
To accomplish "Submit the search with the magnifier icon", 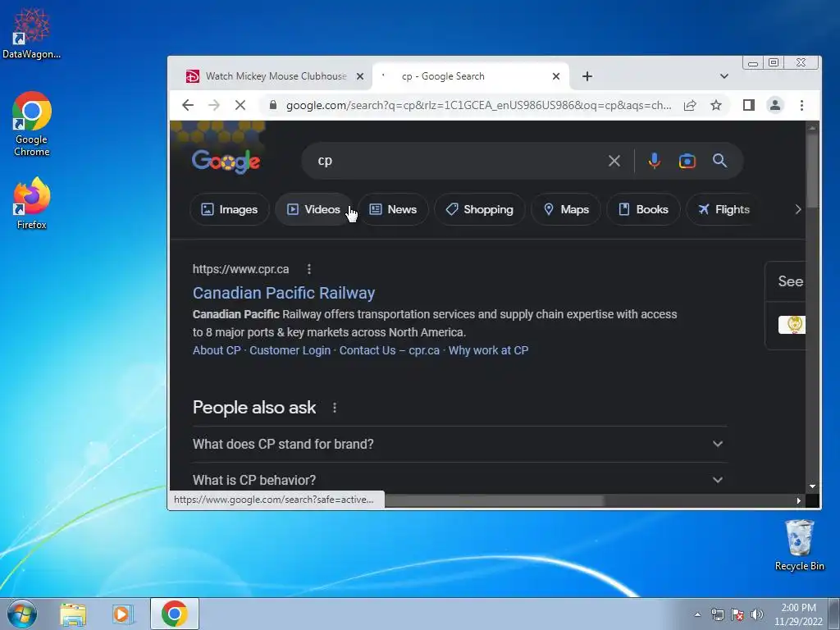I will tap(719, 160).
